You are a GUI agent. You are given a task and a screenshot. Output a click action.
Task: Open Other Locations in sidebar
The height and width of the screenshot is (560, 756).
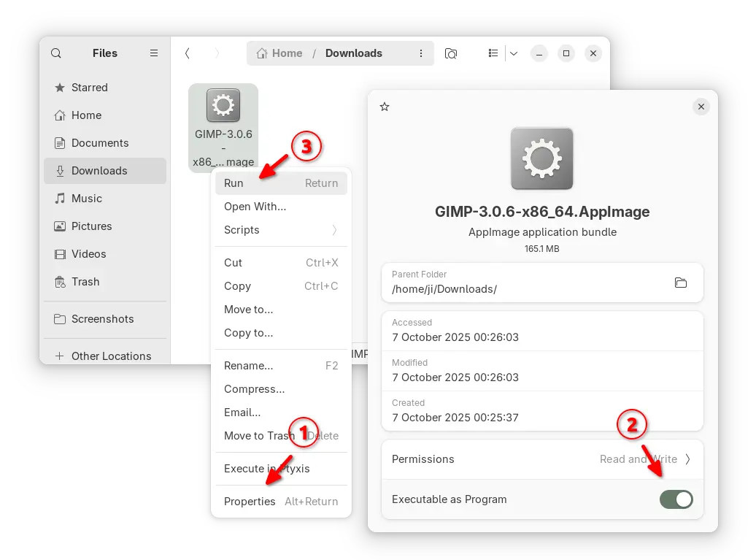click(111, 356)
